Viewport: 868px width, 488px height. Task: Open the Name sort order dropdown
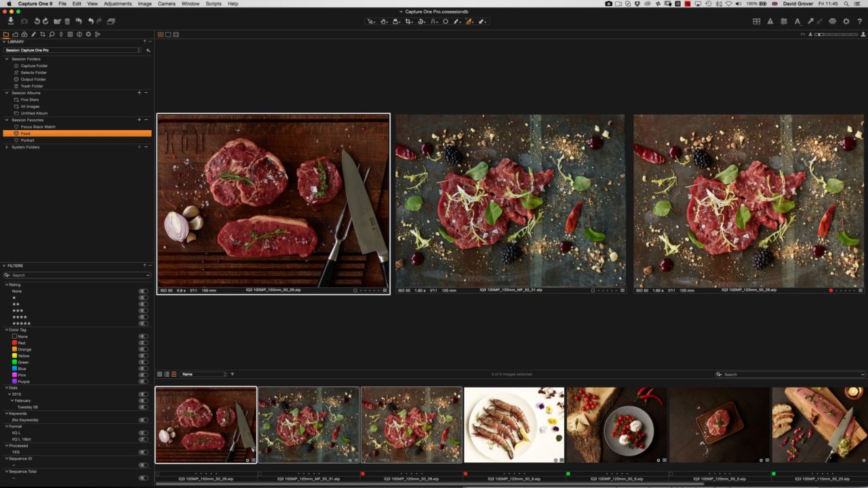[203, 373]
